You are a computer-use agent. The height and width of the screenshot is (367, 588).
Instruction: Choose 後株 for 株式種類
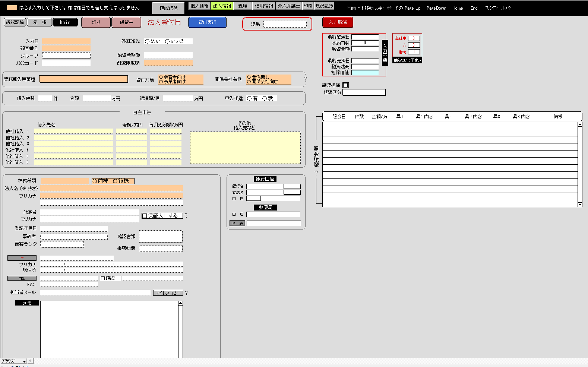tap(116, 181)
